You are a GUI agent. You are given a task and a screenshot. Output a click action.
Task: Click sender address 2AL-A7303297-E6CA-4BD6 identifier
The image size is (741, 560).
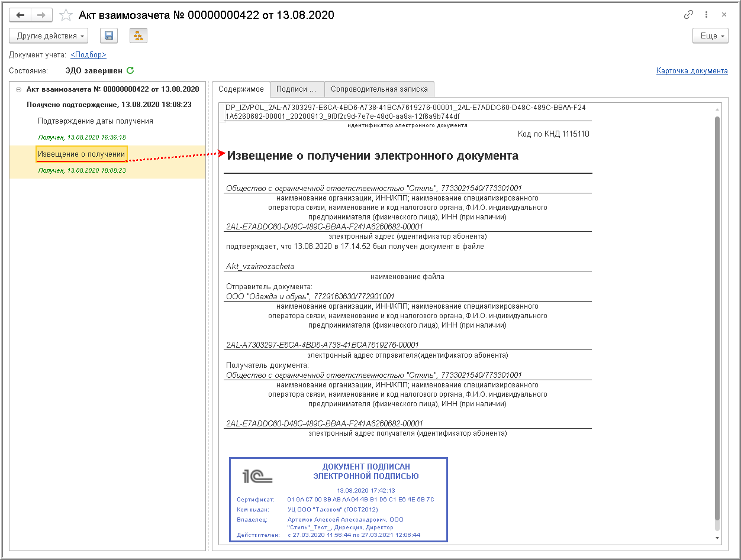[323, 345]
